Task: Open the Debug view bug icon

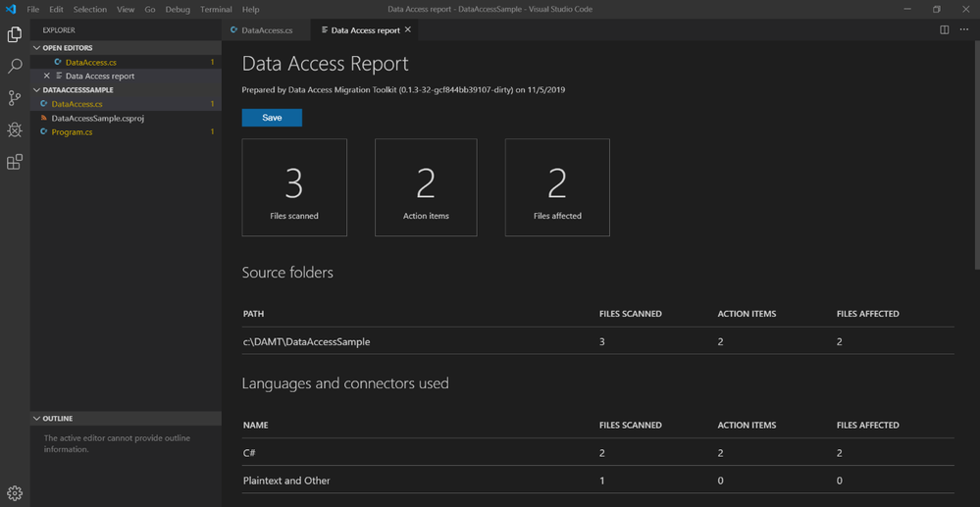Action: [x=15, y=130]
